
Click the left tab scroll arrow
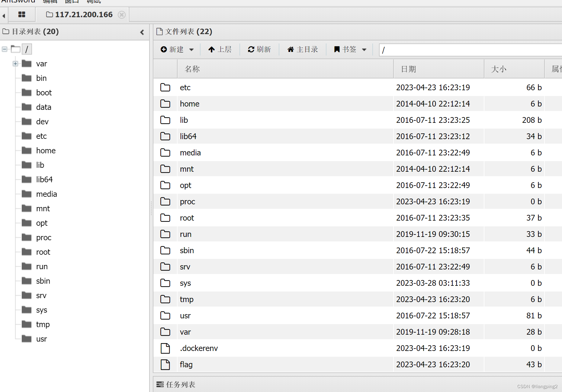coord(4,16)
